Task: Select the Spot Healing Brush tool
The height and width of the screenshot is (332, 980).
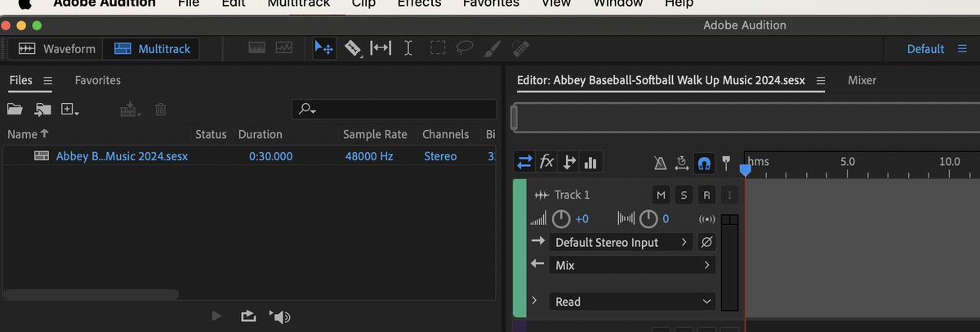Action: point(519,48)
